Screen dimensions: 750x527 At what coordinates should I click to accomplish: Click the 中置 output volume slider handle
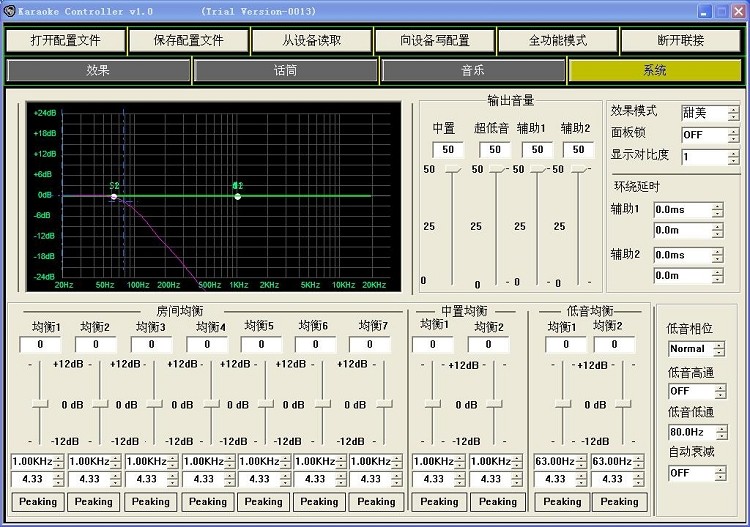point(452,169)
